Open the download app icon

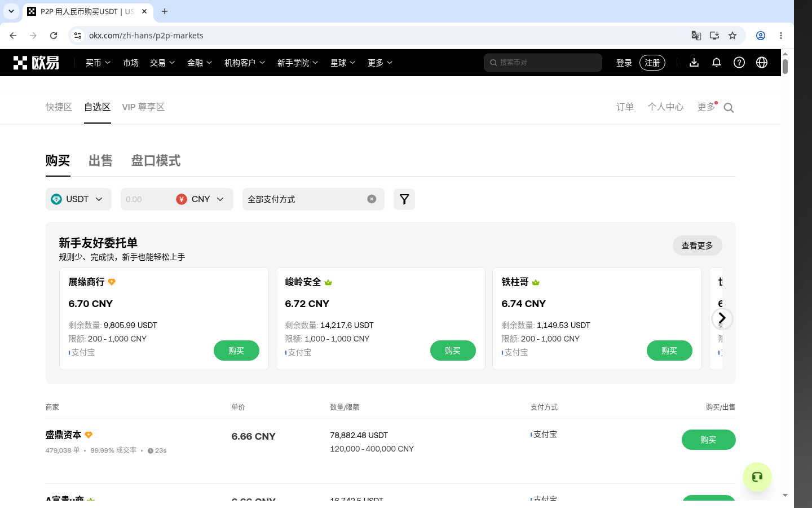(x=694, y=63)
